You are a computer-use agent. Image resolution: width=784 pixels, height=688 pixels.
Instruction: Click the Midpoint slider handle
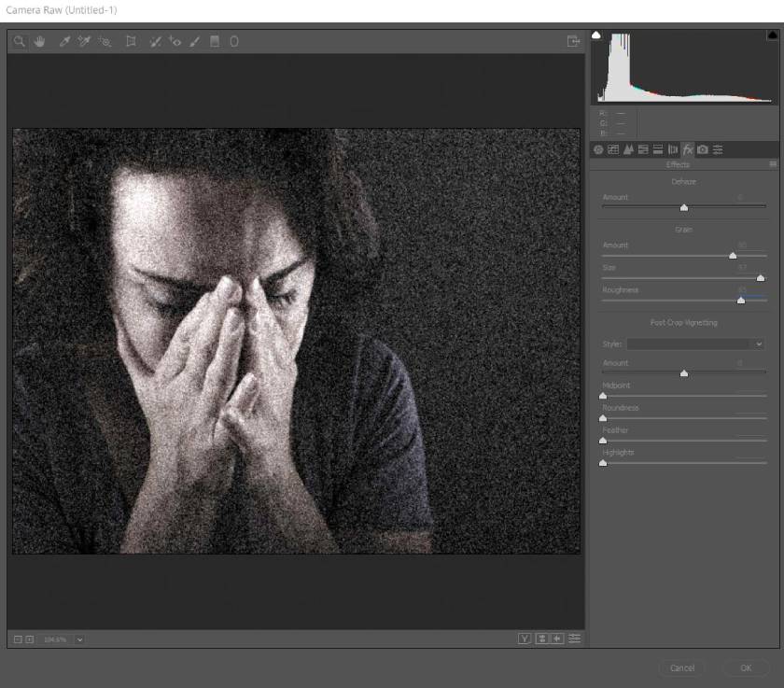603,396
